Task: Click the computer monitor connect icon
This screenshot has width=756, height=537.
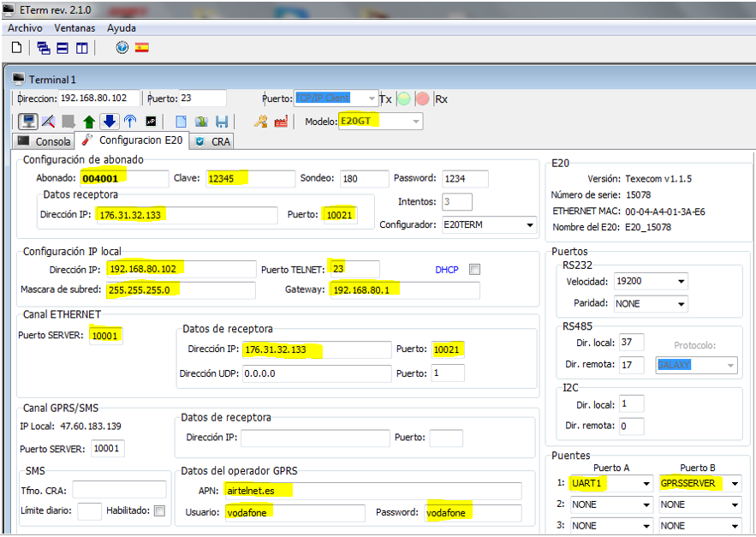Action: click(28, 121)
